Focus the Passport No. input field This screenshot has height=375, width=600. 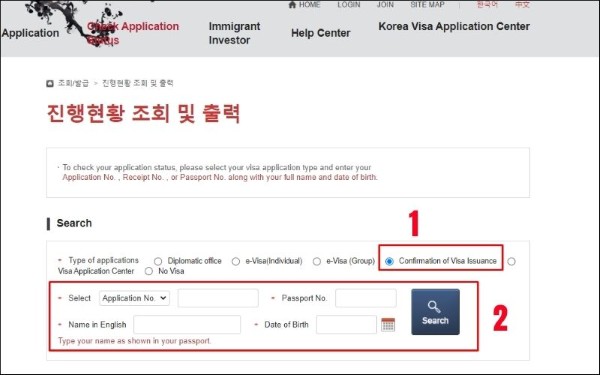click(366, 298)
